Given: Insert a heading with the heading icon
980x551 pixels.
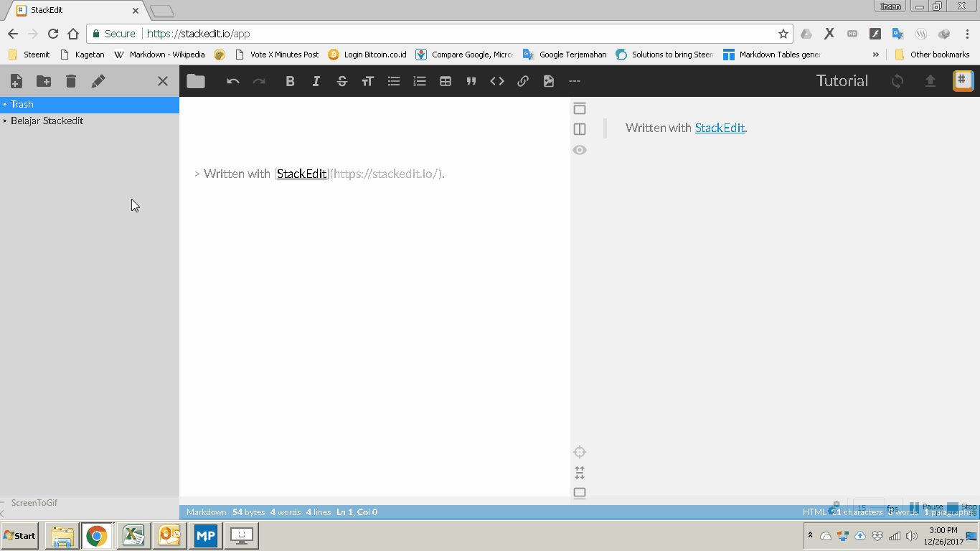Looking at the screenshot, I should pyautogui.click(x=368, y=81).
